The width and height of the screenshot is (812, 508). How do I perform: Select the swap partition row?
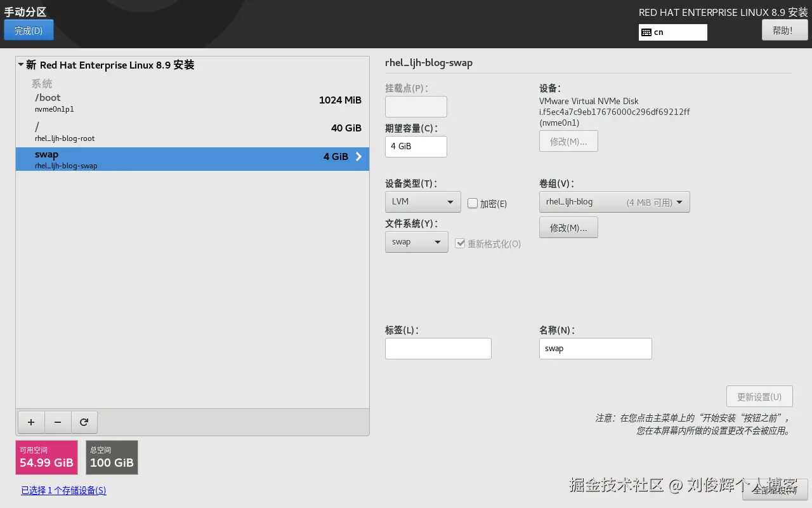[x=192, y=159]
